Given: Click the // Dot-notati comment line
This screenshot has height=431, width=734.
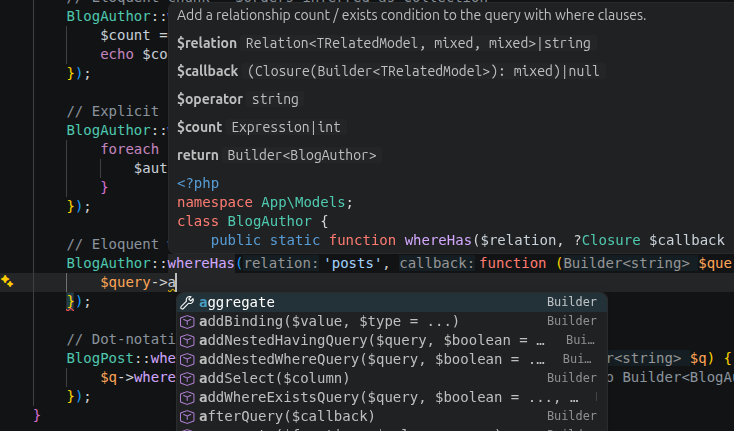Looking at the screenshot, I should coord(121,339).
